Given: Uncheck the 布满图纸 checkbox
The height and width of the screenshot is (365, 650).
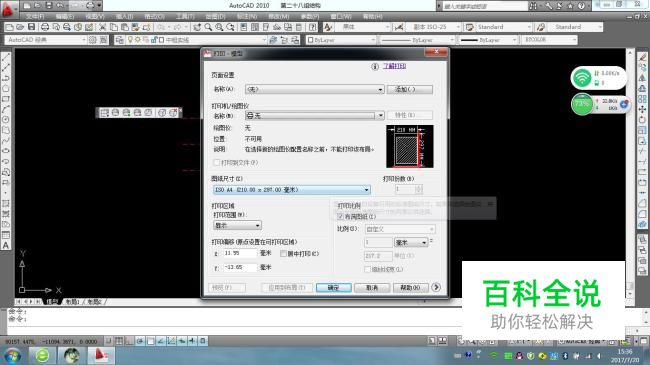Looking at the screenshot, I should pos(340,217).
